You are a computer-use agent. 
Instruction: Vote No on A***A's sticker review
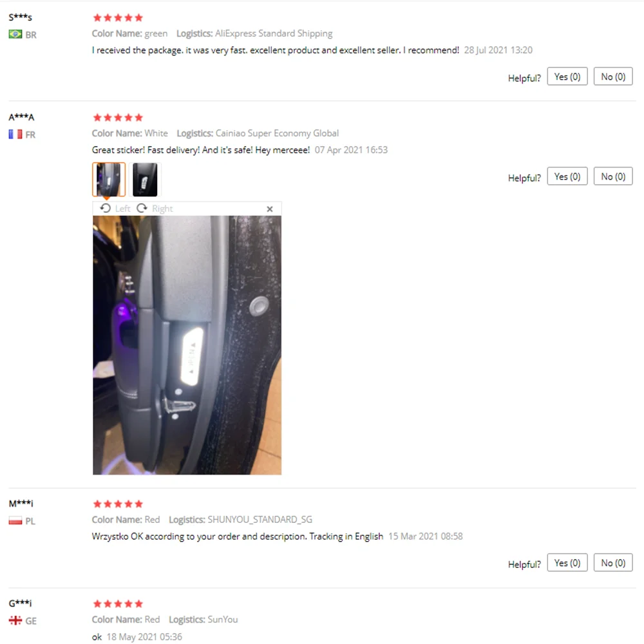point(613,176)
